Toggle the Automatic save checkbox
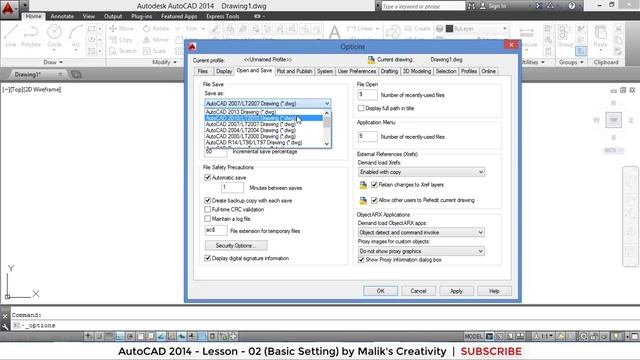Image resolution: width=640 pixels, height=360 pixels. tap(207, 178)
